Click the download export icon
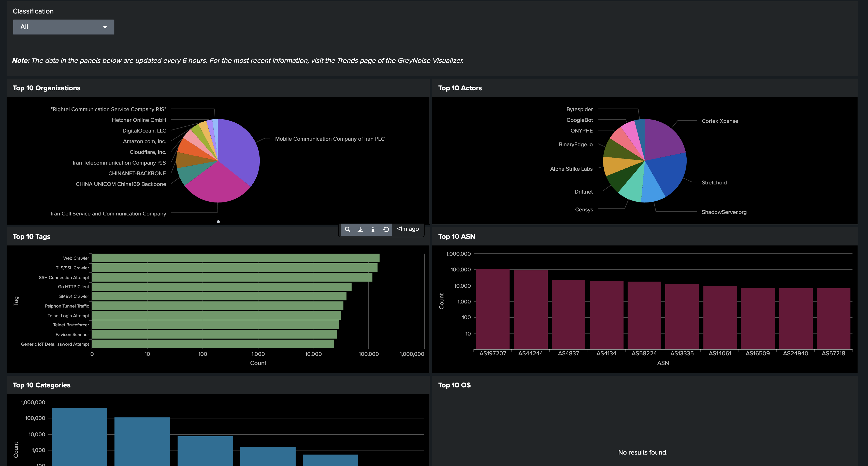This screenshot has width=868, height=466. click(360, 229)
